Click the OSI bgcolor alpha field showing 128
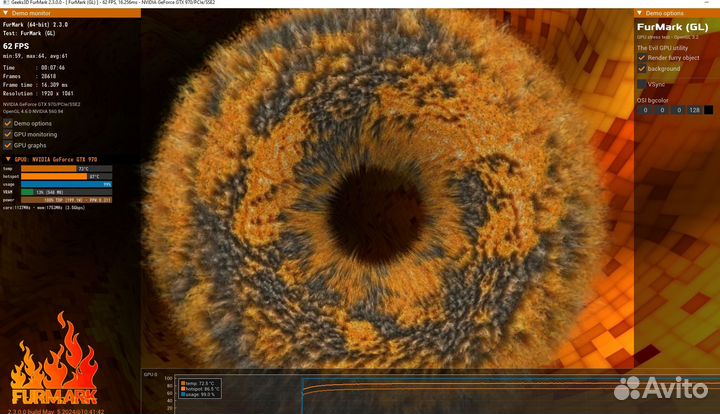Image resolution: width=720 pixels, height=414 pixels. [693, 110]
